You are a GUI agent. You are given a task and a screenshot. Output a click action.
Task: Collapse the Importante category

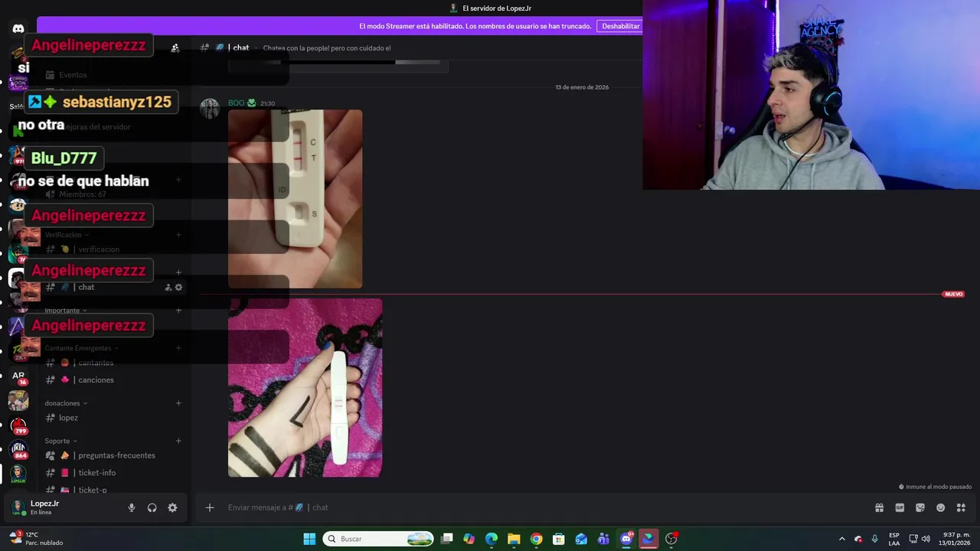coord(66,311)
